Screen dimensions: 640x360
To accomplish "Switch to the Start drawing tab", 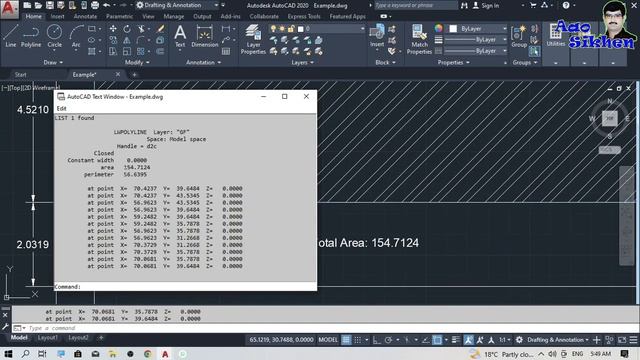I will point(20,75).
